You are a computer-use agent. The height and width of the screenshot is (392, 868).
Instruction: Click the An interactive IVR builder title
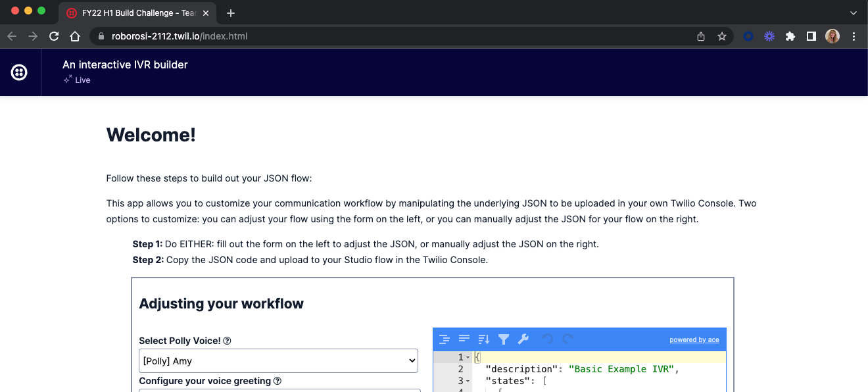click(125, 64)
